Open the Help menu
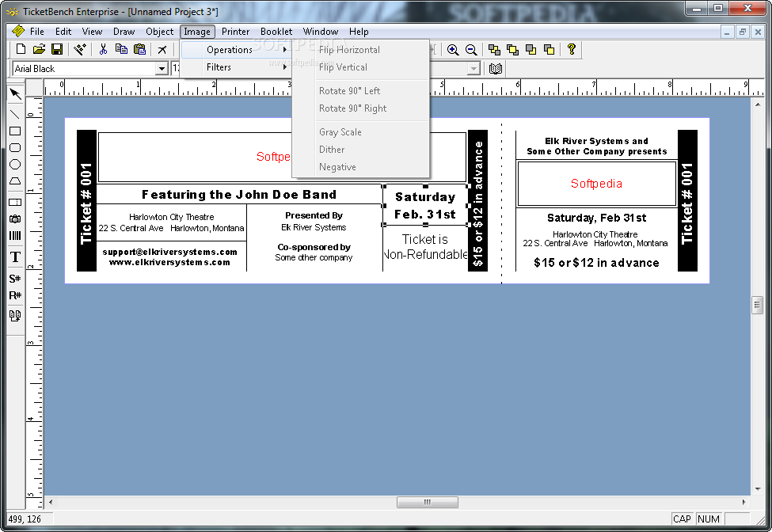The height and width of the screenshot is (532, 772). click(359, 32)
